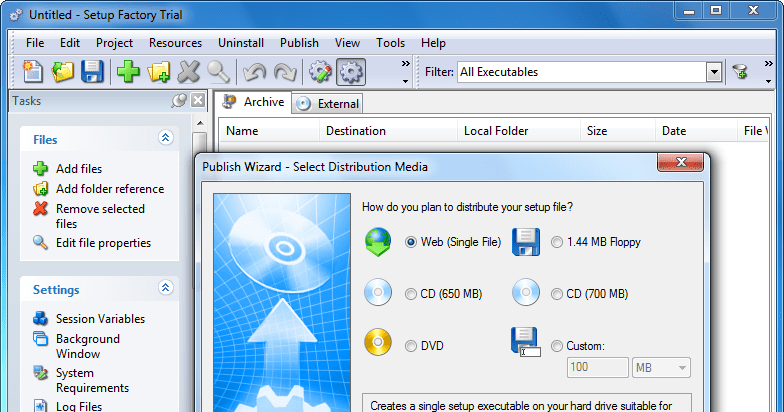Open the Resources menu
The height and width of the screenshot is (412, 784).
[x=175, y=43]
